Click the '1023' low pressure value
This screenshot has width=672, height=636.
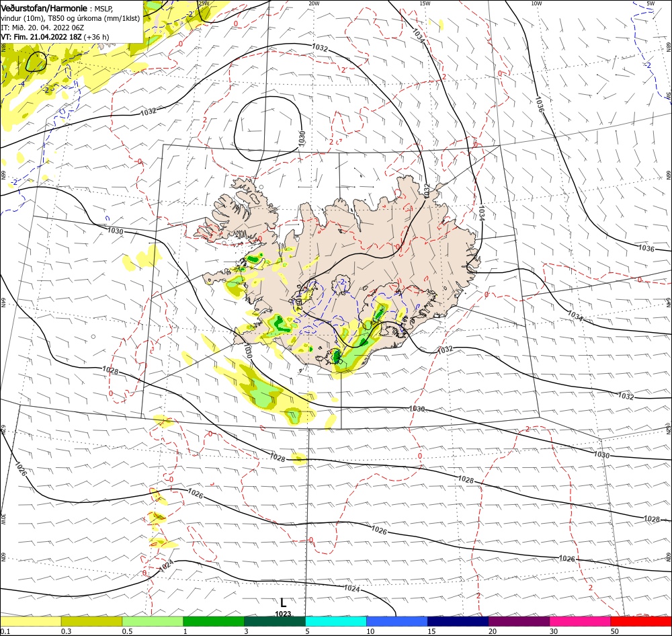click(x=283, y=614)
